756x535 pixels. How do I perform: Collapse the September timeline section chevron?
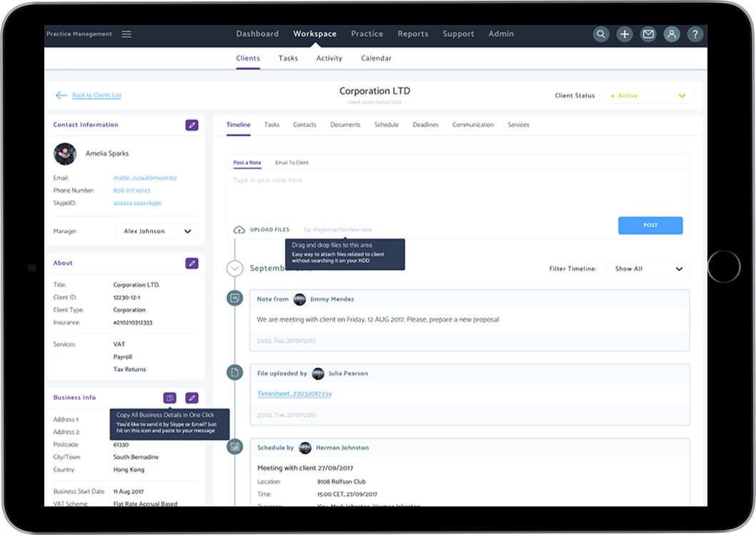(x=234, y=269)
